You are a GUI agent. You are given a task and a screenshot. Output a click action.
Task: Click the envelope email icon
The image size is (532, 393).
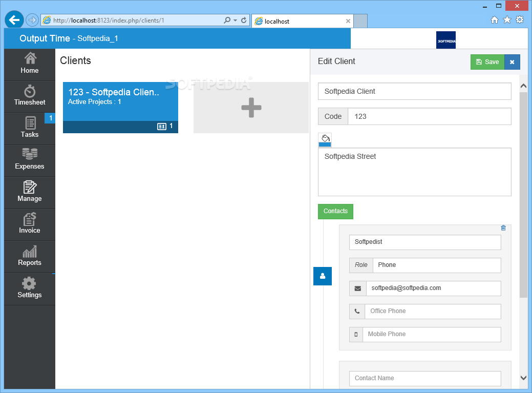[357, 288]
